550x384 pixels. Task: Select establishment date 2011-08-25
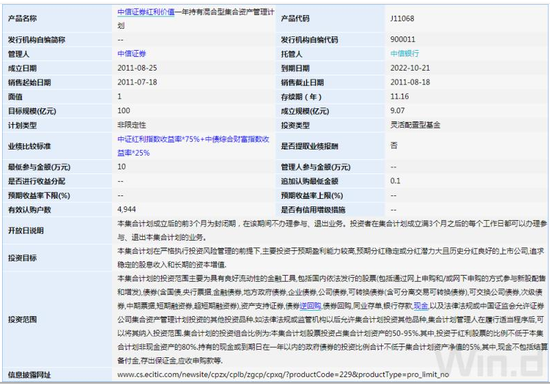click(x=137, y=68)
